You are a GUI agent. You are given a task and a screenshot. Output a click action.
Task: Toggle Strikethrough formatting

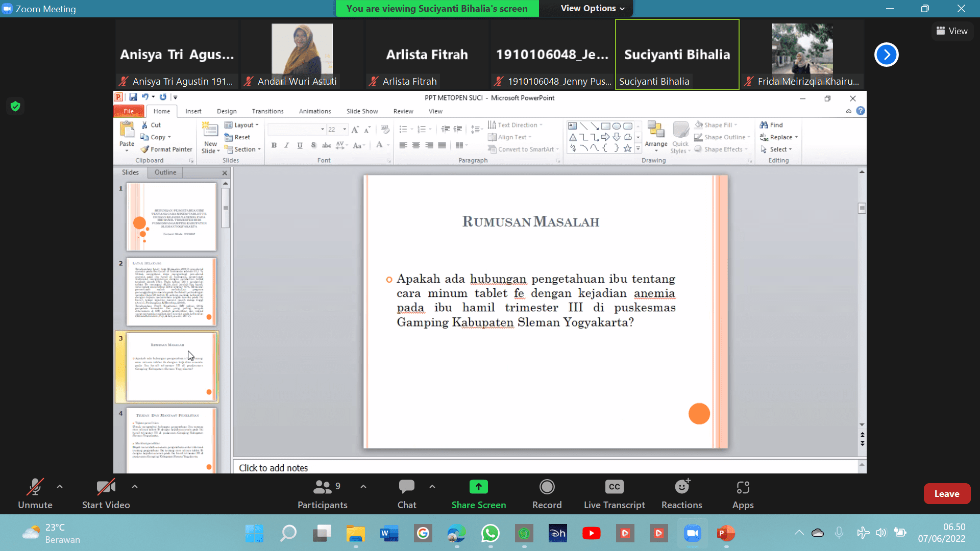327,145
